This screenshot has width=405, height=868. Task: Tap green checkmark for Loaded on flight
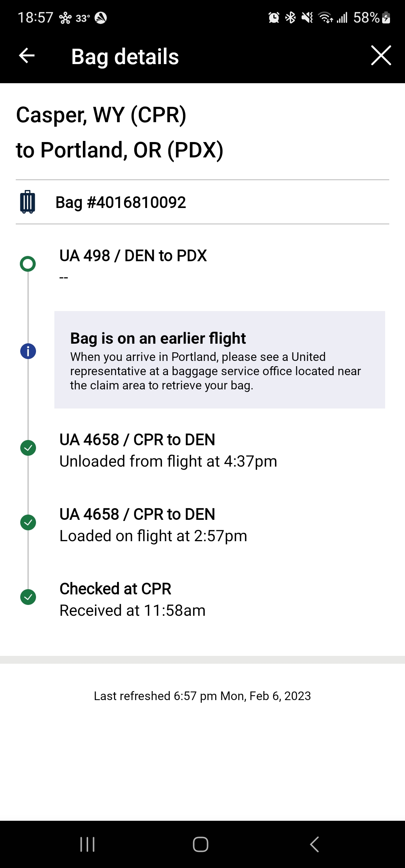28,522
